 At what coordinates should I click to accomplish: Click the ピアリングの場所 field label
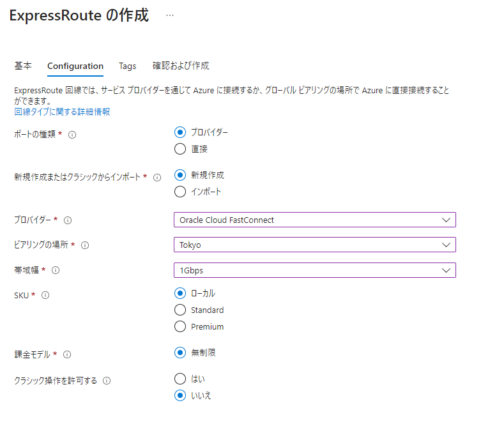point(41,245)
